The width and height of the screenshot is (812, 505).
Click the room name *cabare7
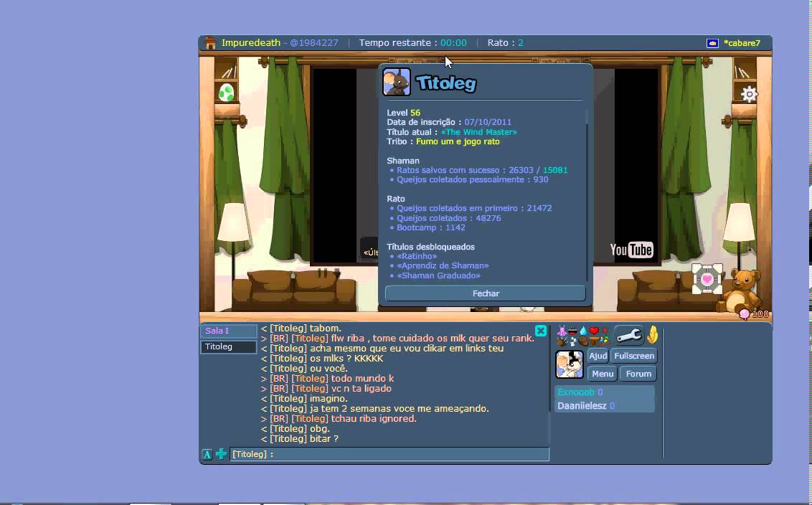click(x=742, y=43)
